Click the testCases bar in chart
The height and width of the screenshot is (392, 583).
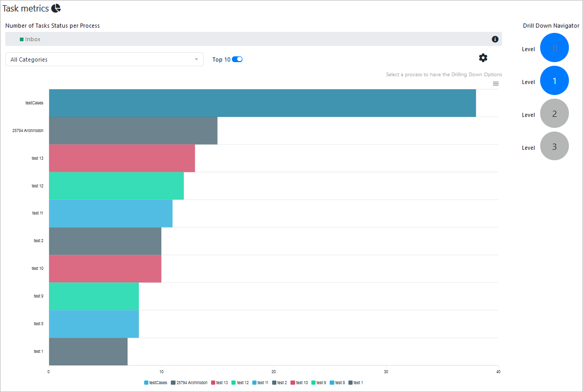click(x=262, y=103)
